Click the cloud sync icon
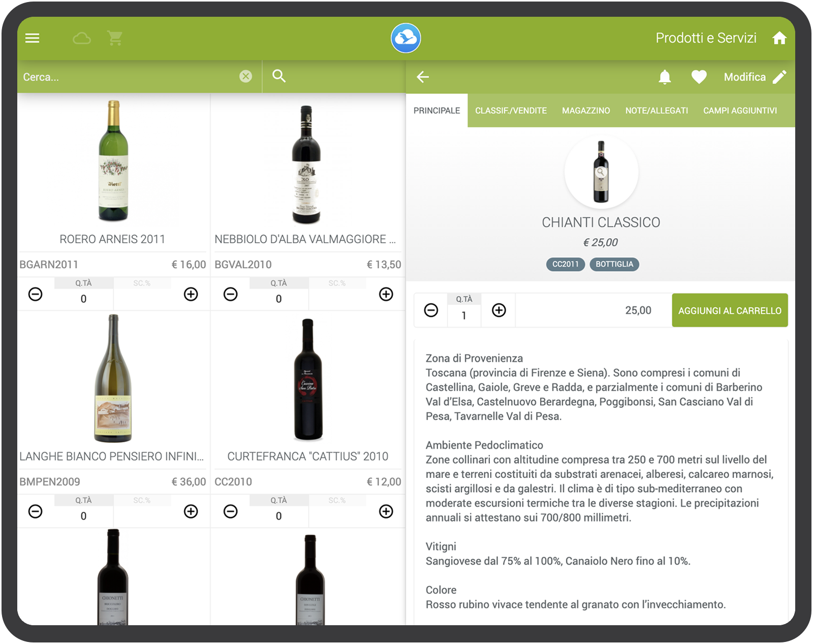 (x=82, y=38)
